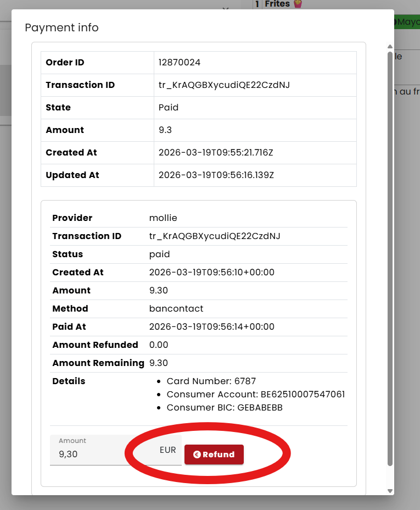Click the Card Number 6787 detail

(211, 381)
